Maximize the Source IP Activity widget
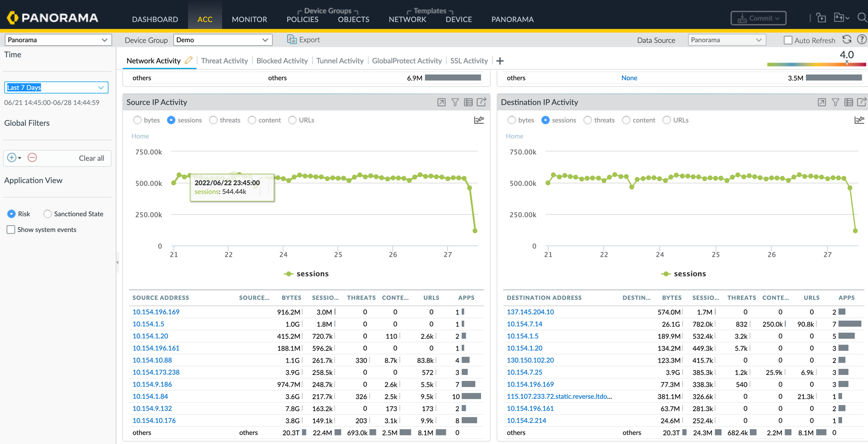Image resolution: width=868 pixels, height=444 pixels. (441, 102)
